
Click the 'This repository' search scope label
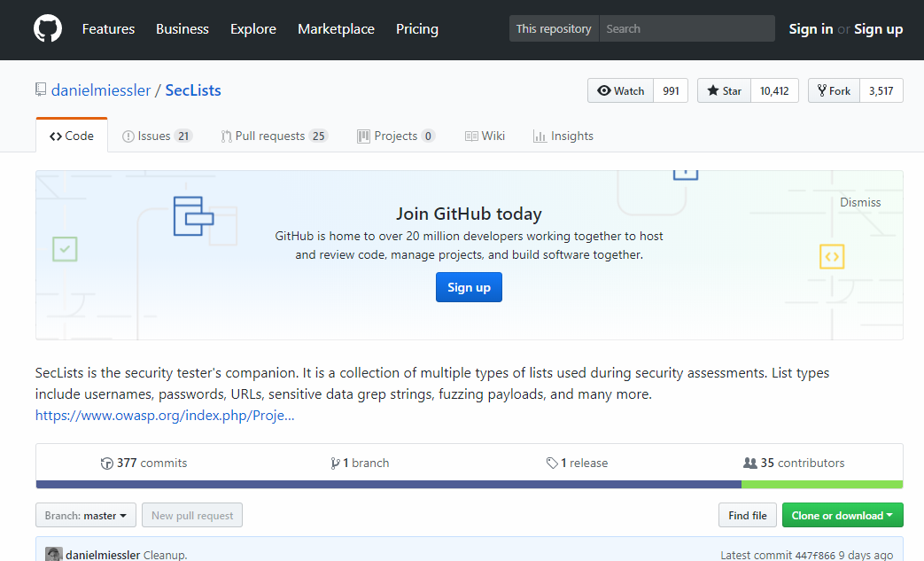(554, 28)
